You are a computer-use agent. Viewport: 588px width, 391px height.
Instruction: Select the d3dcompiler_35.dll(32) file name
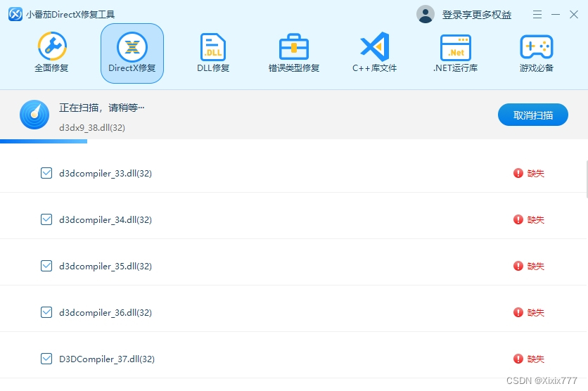pos(106,267)
